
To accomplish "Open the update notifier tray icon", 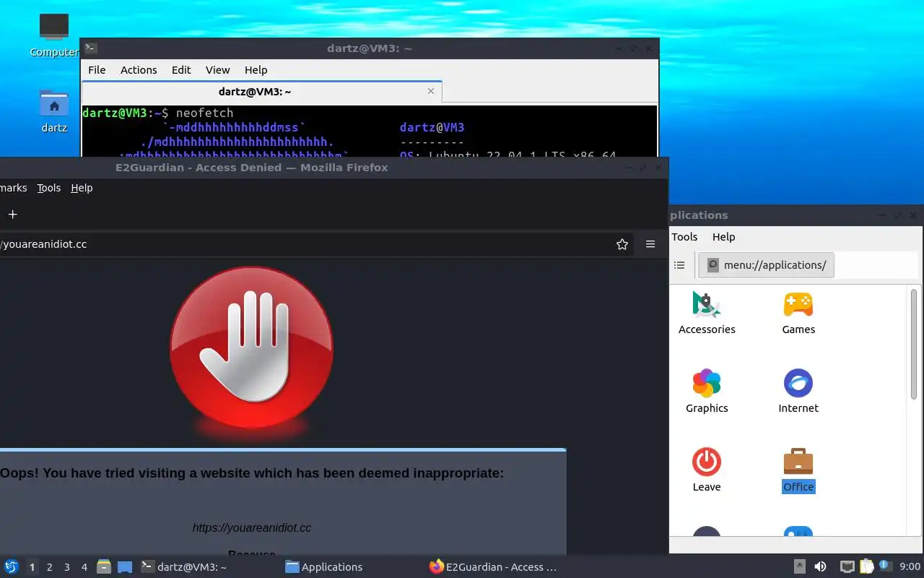I will pos(884,566).
